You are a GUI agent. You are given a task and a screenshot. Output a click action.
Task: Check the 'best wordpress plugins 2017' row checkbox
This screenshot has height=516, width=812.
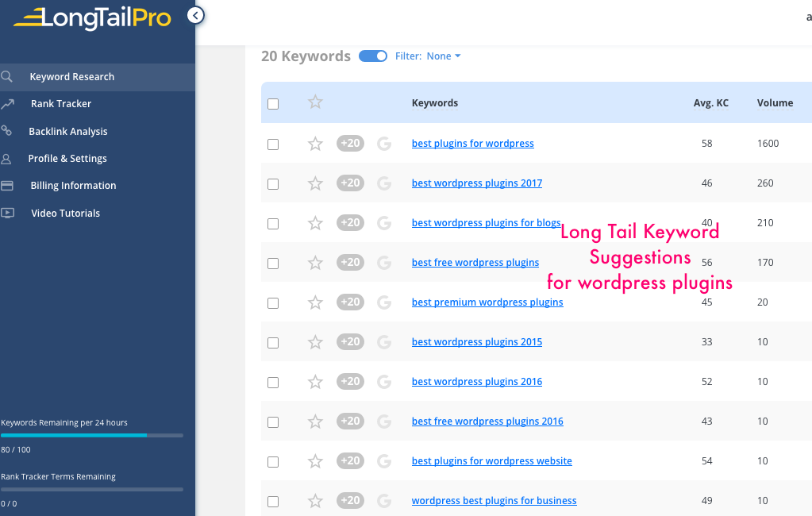pos(273,184)
